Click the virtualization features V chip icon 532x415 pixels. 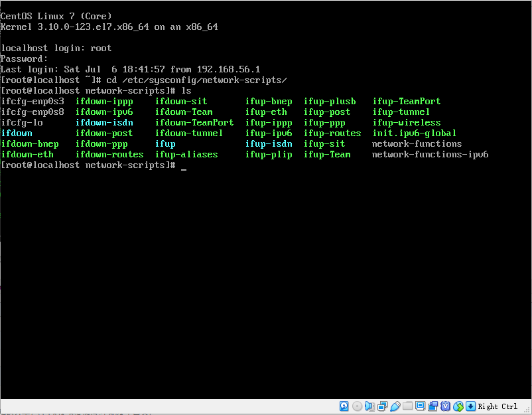pyautogui.click(x=446, y=406)
